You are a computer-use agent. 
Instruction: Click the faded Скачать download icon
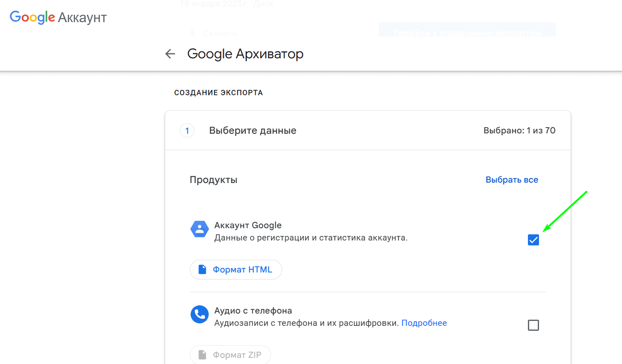pyautogui.click(x=192, y=33)
